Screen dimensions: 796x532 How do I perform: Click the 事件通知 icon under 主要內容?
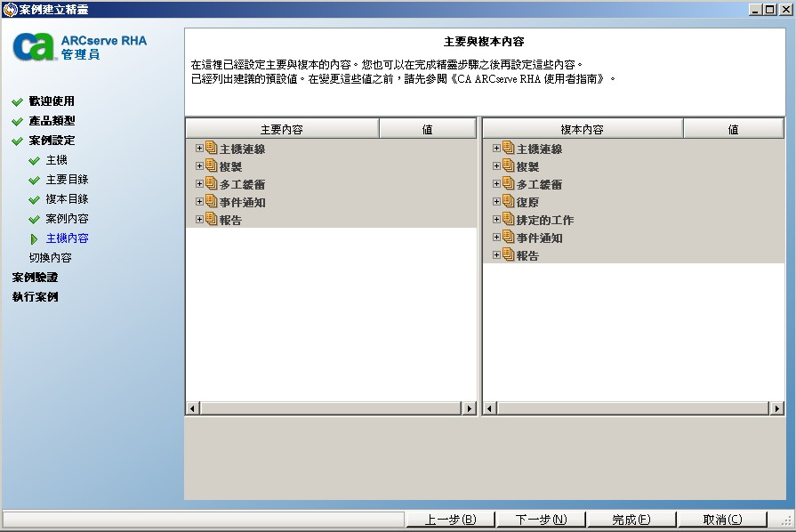pyautogui.click(x=209, y=200)
